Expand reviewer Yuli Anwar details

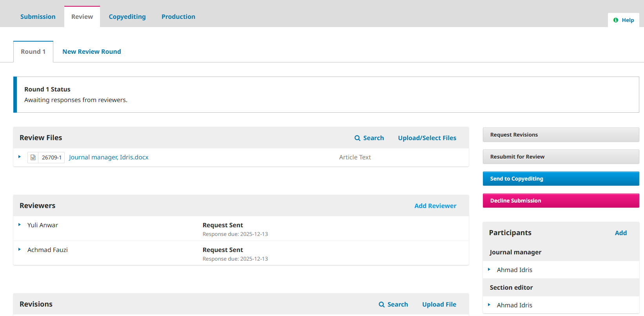click(x=20, y=225)
